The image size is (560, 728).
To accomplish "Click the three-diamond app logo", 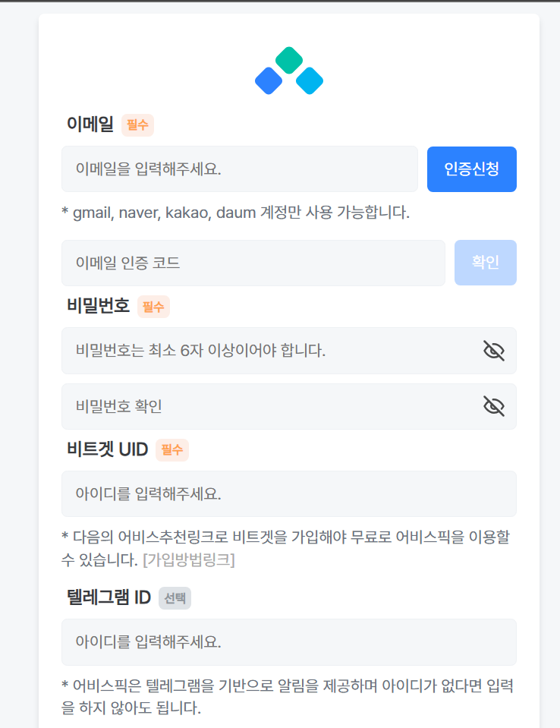I will 289,71.
